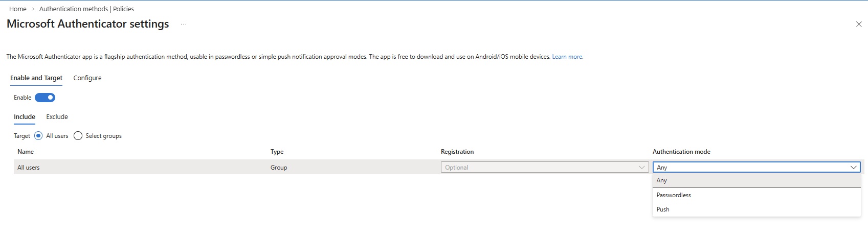Select the Include tab
Image resolution: width=868 pixels, height=236 pixels.
25,117
